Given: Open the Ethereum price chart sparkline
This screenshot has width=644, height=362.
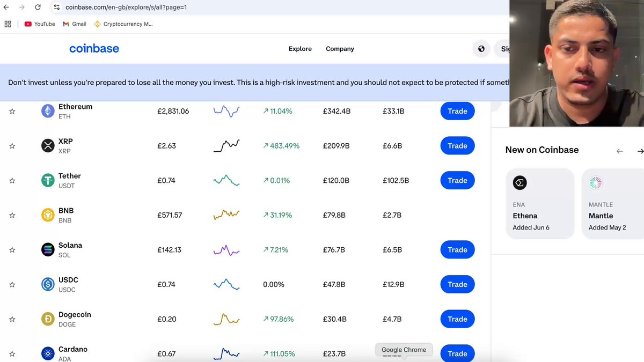Looking at the screenshot, I should pyautogui.click(x=226, y=111).
